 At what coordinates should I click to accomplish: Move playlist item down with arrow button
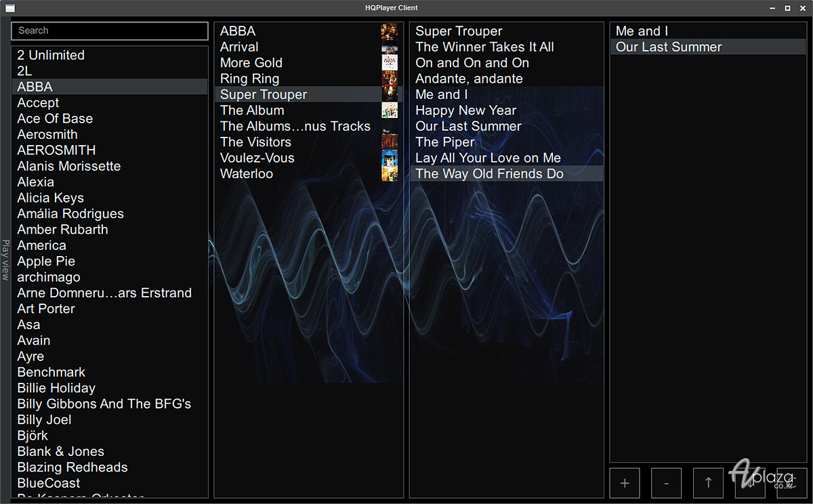[750, 483]
